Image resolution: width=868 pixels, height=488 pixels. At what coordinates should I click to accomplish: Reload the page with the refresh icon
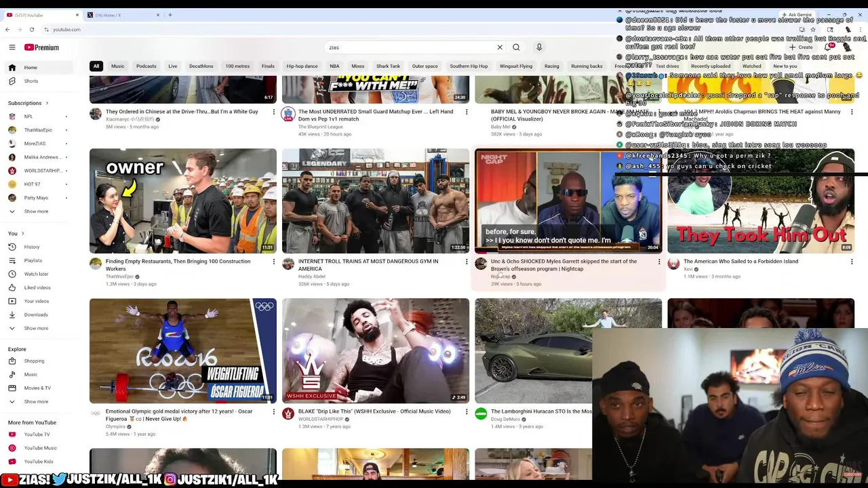click(x=31, y=29)
